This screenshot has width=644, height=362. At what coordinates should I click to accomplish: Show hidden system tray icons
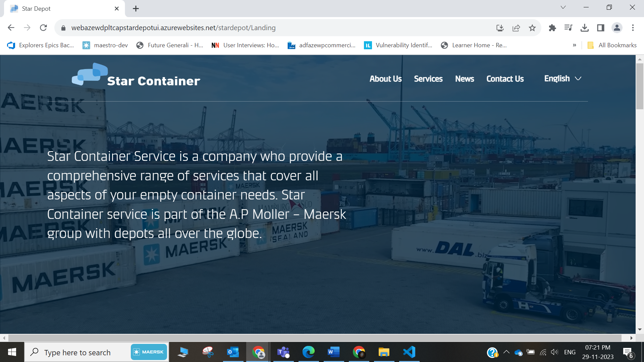point(506,352)
